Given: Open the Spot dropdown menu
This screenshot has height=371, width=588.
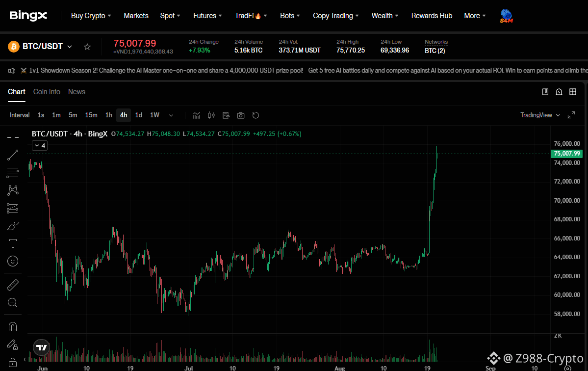Looking at the screenshot, I should 170,16.
